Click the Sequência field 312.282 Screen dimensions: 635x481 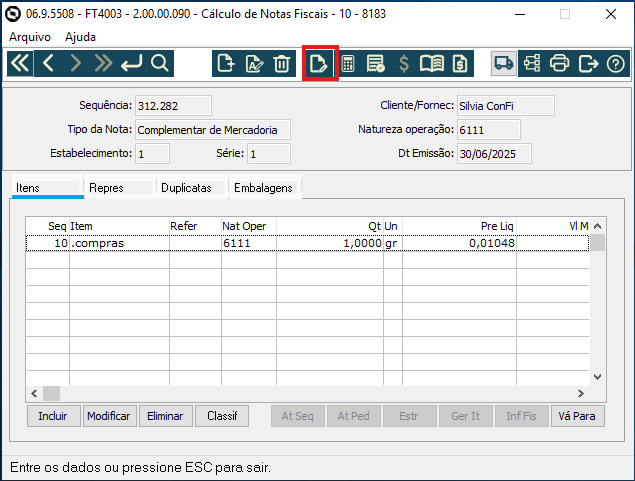(173, 106)
